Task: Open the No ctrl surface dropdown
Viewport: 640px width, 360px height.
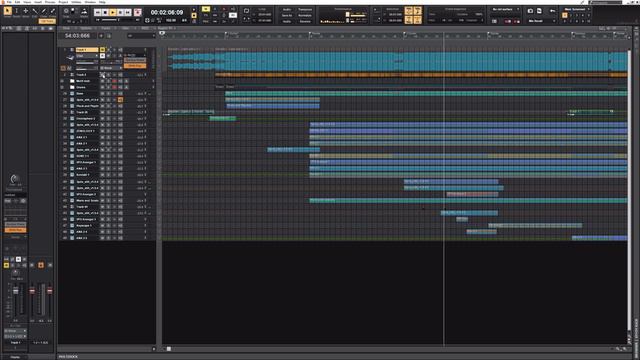Action: coord(505,9)
